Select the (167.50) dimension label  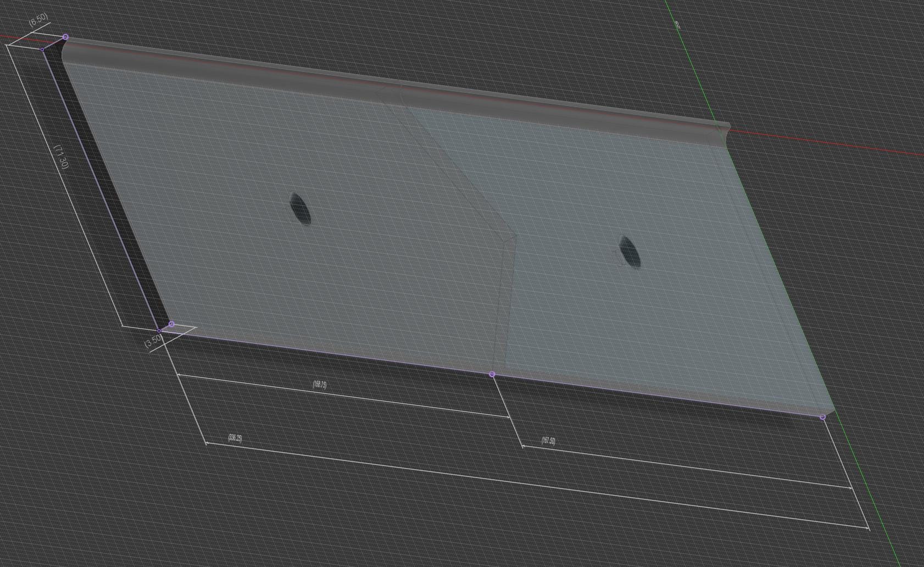[x=548, y=441]
